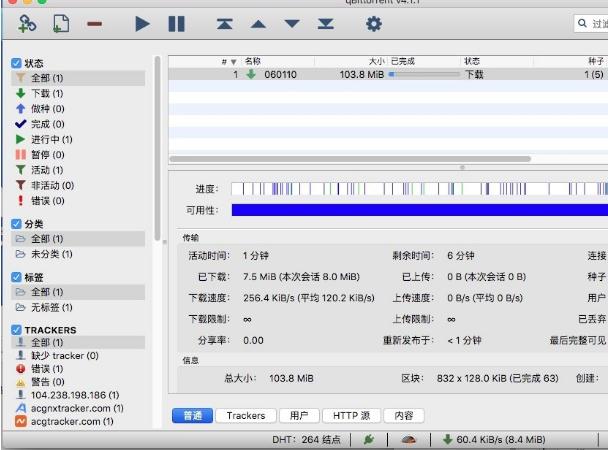Click the red delete torrent icon
Image resolution: width=608 pixels, height=450 pixels.
click(94, 24)
